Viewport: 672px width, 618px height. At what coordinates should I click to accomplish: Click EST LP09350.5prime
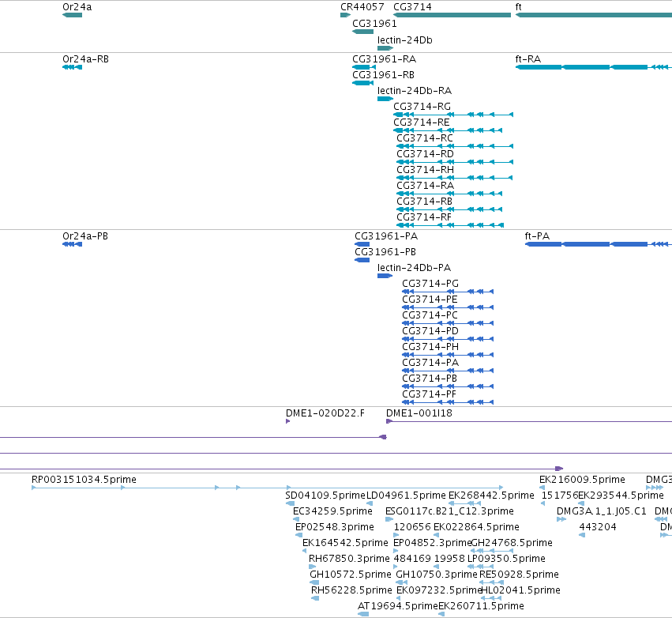pos(481,567)
